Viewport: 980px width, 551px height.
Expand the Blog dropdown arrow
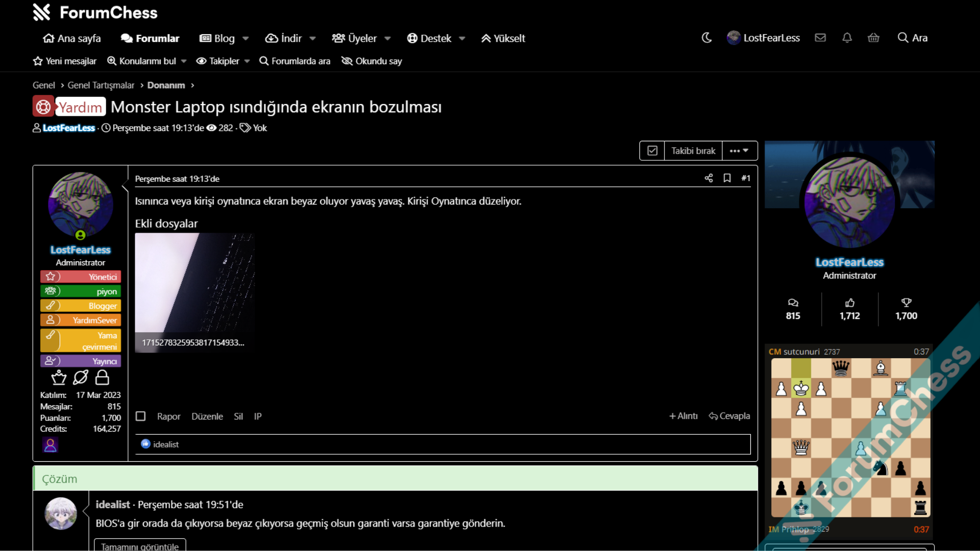[246, 39]
